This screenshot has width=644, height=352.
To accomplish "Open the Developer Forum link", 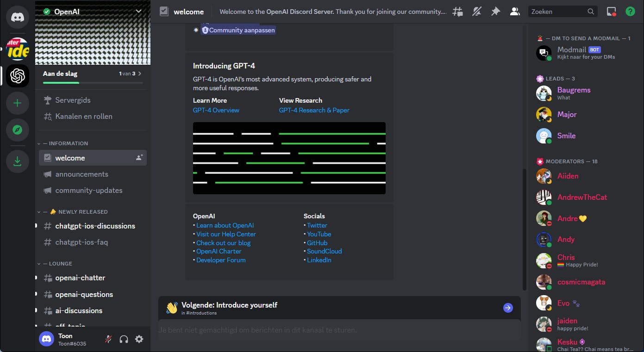I will click(221, 260).
